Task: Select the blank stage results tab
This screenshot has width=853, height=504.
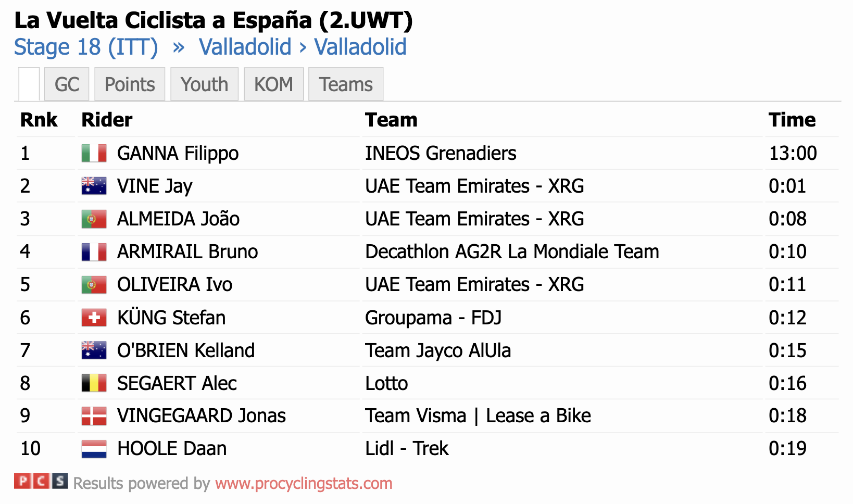Action: [x=29, y=84]
